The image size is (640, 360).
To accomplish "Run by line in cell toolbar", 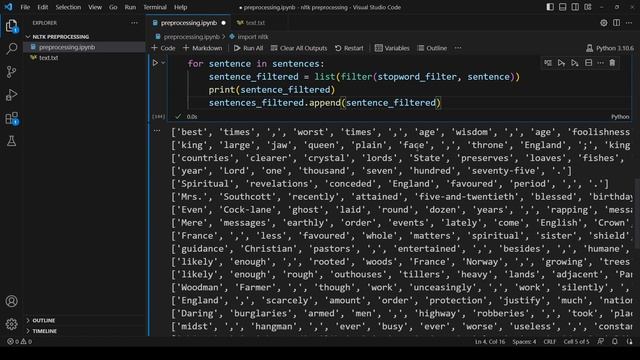I will pos(548,63).
